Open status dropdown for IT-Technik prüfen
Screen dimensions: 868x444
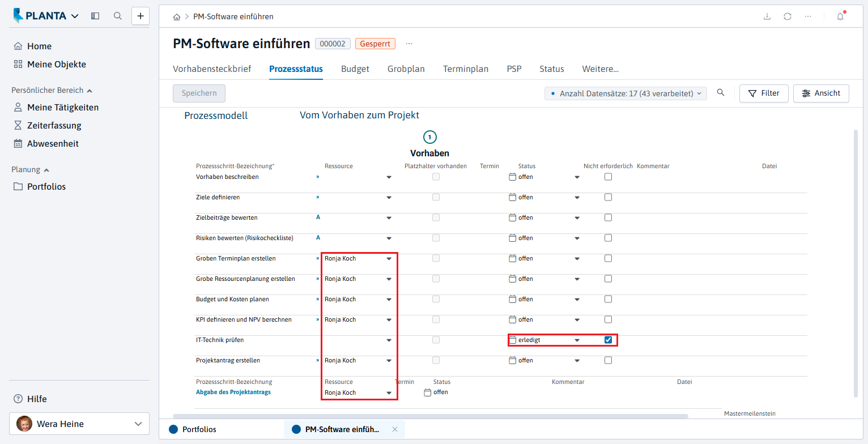coord(577,340)
